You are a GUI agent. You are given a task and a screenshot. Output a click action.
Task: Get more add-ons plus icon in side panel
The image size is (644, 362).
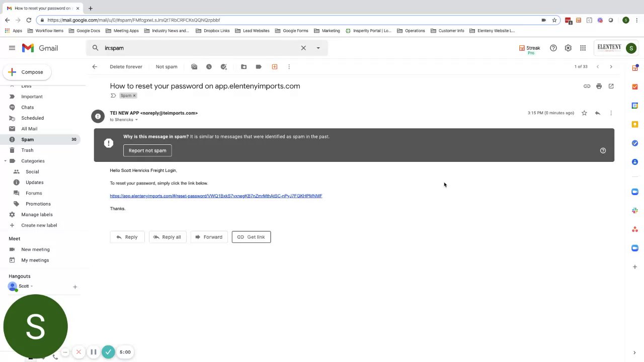point(635,267)
